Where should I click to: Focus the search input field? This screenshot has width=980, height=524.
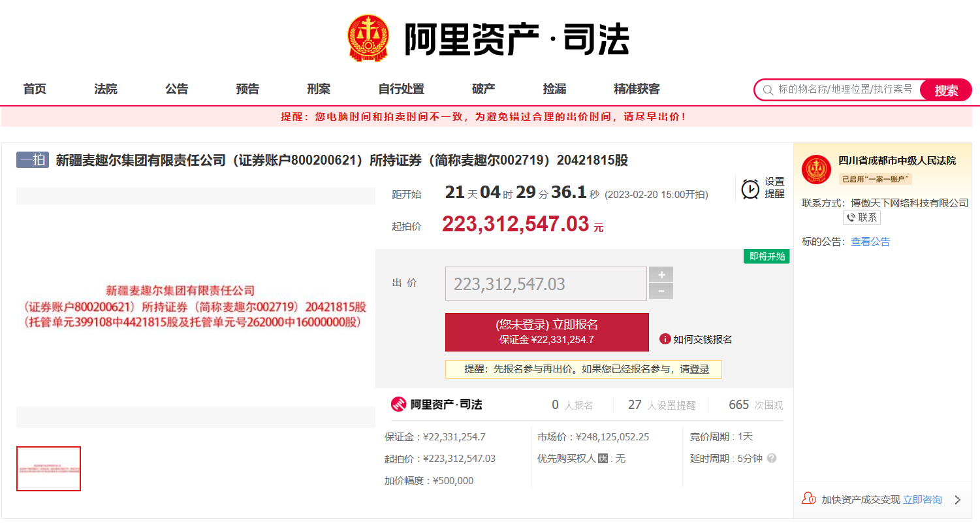click(x=845, y=90)
